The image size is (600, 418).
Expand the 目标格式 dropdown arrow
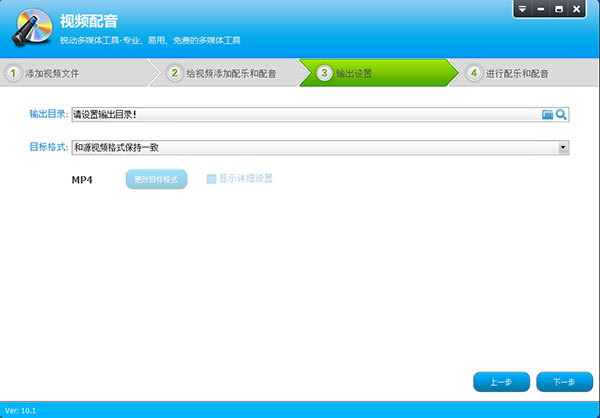click(563, 148)
